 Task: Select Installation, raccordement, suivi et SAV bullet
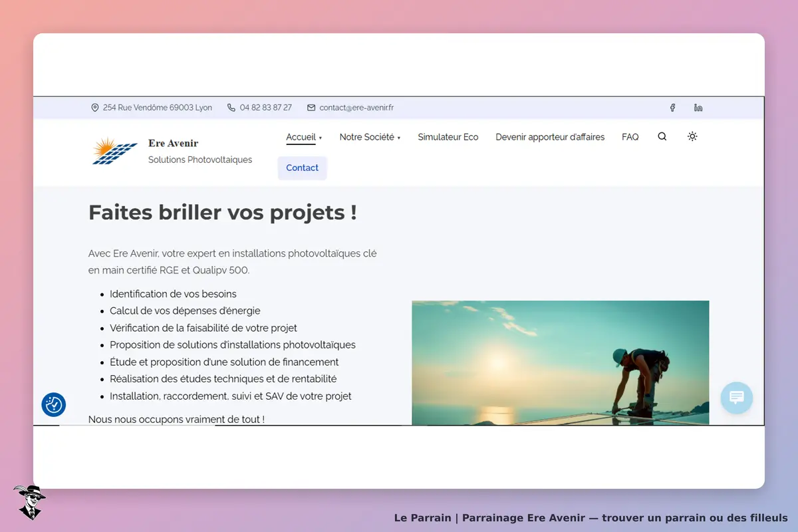(231, 396)
